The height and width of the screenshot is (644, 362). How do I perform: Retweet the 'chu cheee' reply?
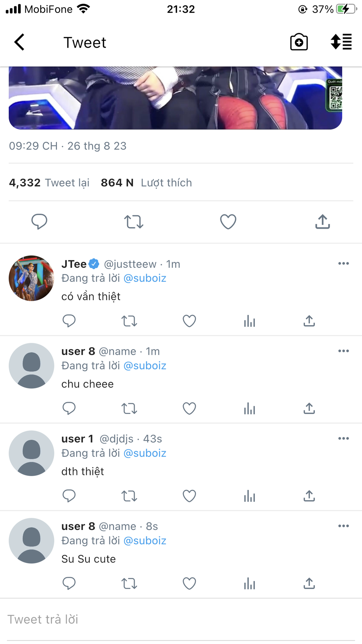129,409
